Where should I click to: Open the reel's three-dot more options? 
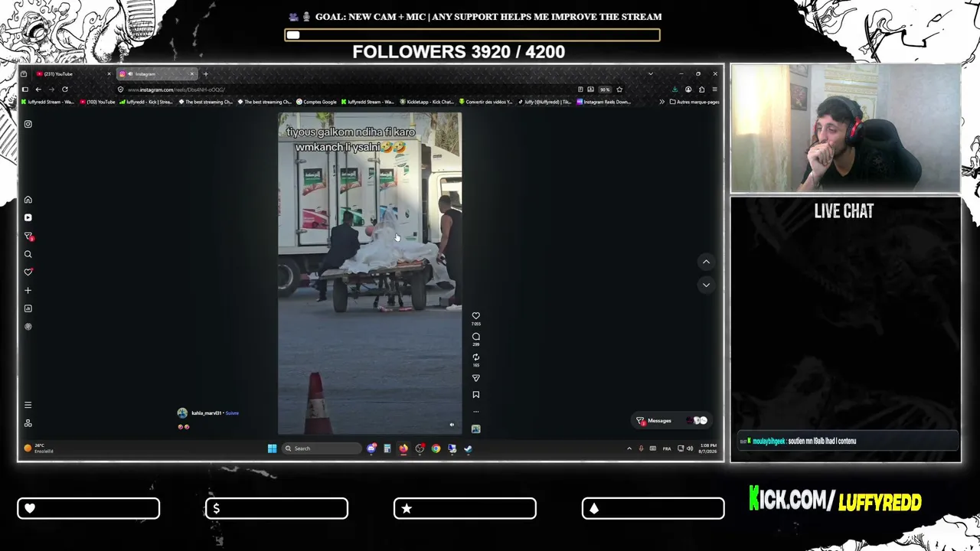(x=475, y=412)
